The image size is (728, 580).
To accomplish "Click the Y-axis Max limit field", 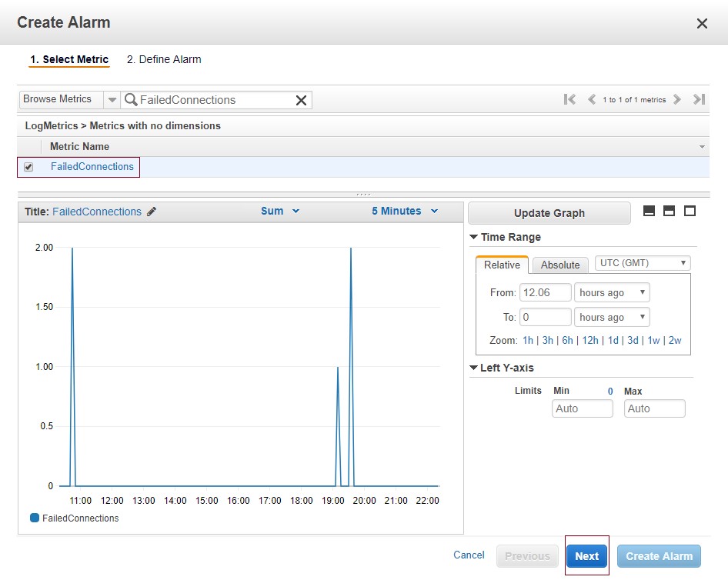I will (x=654, y=408).
